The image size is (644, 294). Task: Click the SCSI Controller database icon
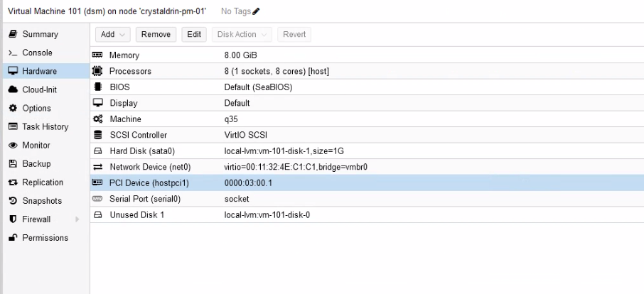pos(98,135)
